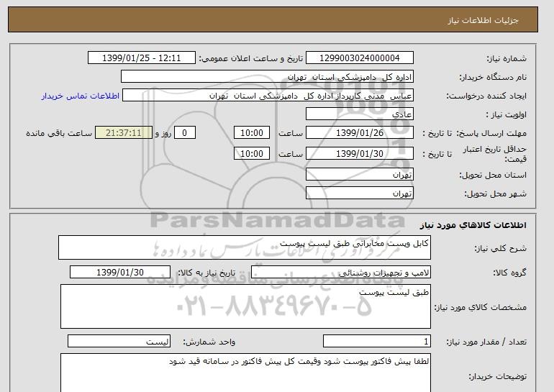Click the label مشخصات کالای مورد نیاز
Screen dimensions: 554x392
(481, 307)
